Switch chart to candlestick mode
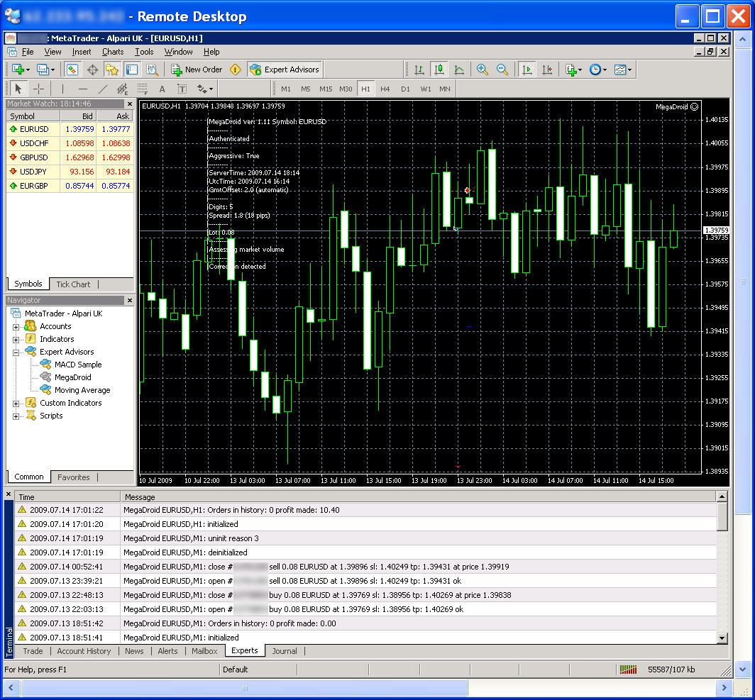 [x=439, y=70]
